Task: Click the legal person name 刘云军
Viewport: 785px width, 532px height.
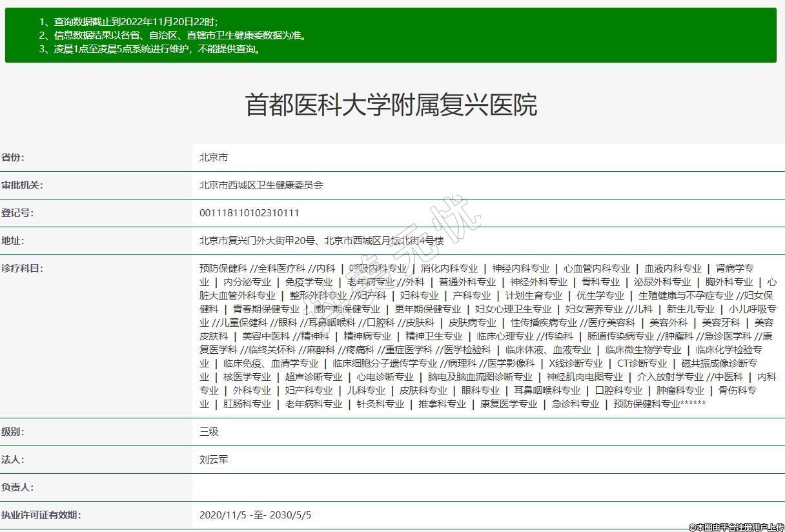Action: tap(214, 460)
